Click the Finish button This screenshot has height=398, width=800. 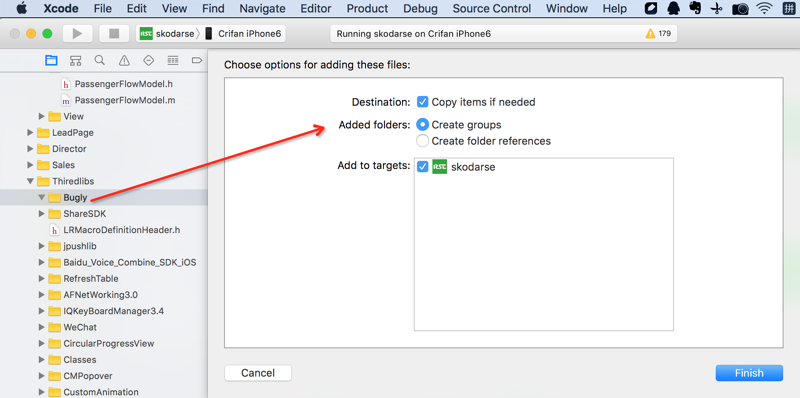[x=749, y=373]
